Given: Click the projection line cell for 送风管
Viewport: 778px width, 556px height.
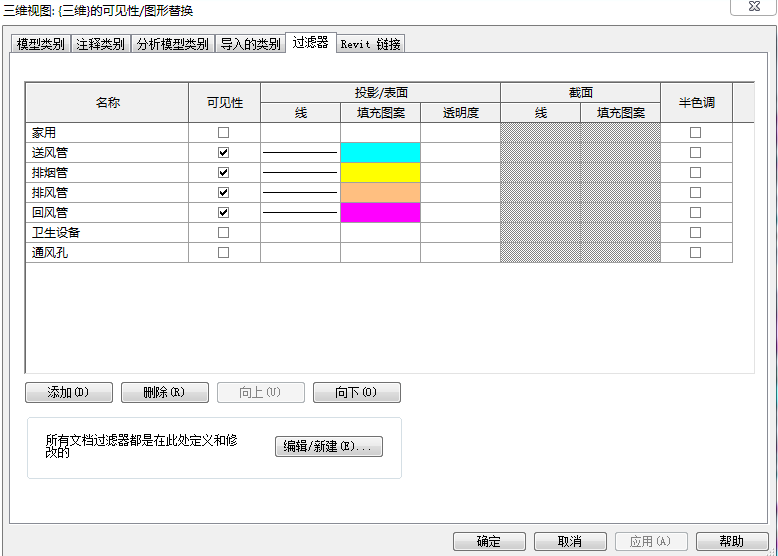Looking at the screenshot, I should [300, 152].
